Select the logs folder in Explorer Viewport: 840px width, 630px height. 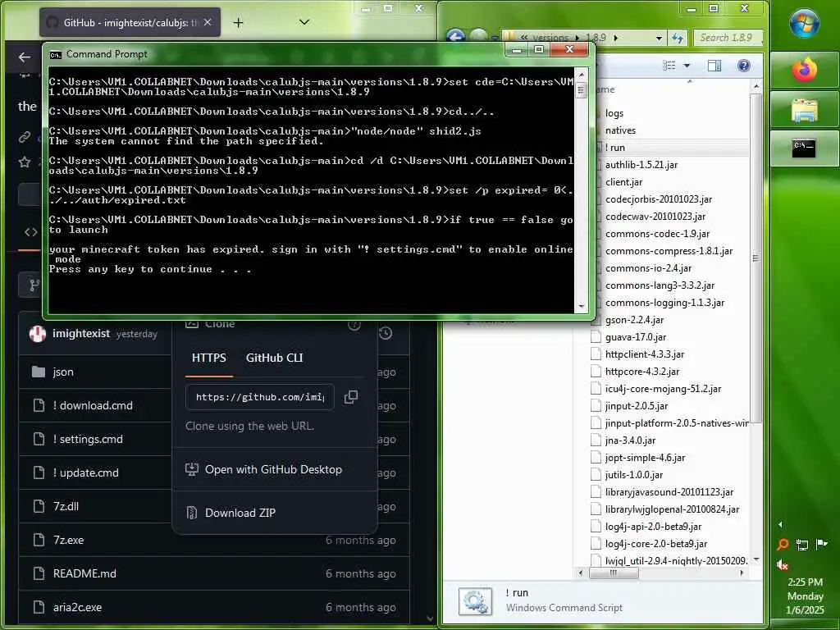point(614,113)
